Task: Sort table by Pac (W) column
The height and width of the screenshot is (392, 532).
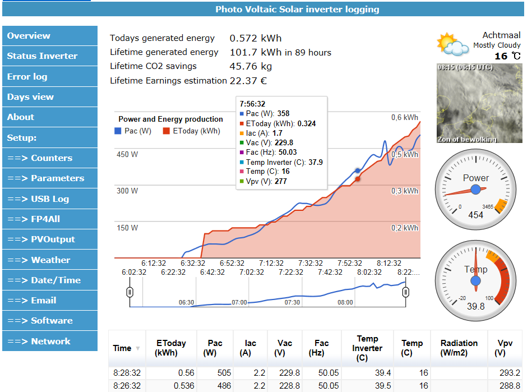Action: tap(215, 348)
